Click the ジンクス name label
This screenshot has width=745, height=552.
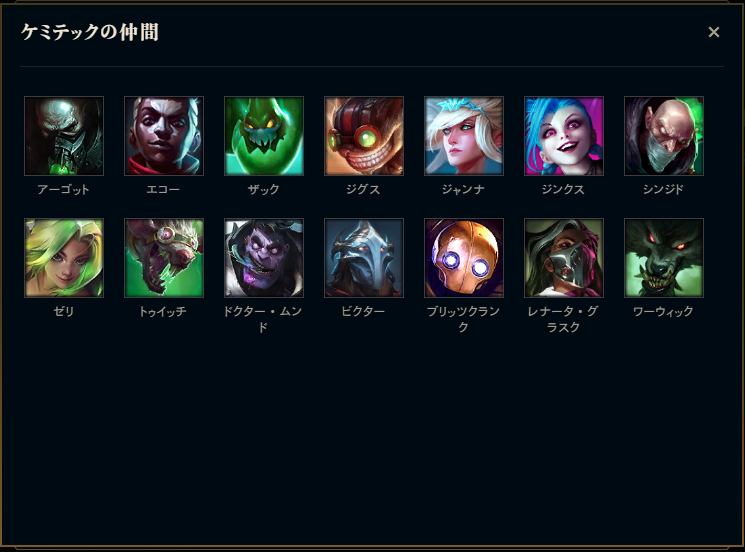click(x=564, y=190)
